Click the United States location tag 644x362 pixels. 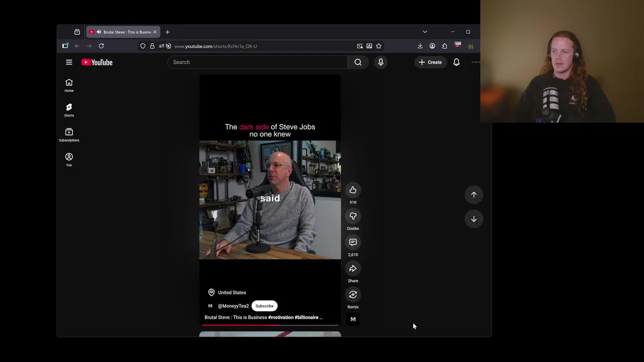[227, 293]
